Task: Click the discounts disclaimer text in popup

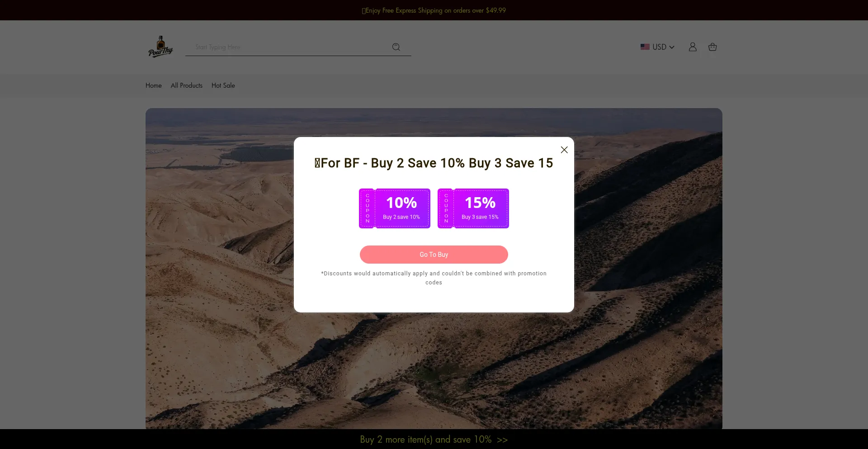Action: click(434, 278)
